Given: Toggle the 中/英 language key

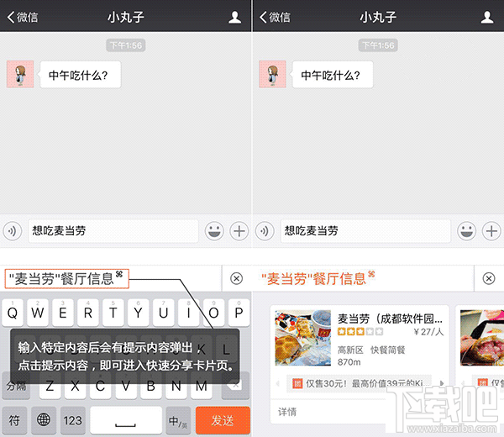Looking at the screenshot, I should pyautogui.click(x=177, y=419).
